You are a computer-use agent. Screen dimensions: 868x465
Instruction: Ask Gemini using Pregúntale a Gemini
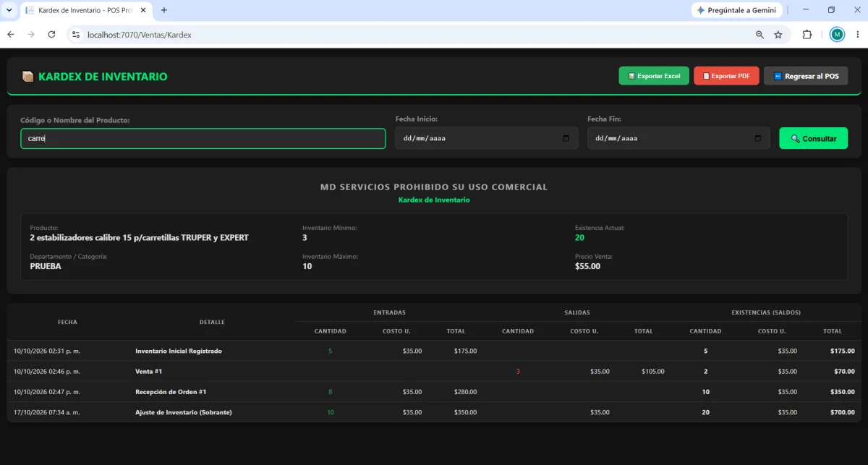(736, 10)
